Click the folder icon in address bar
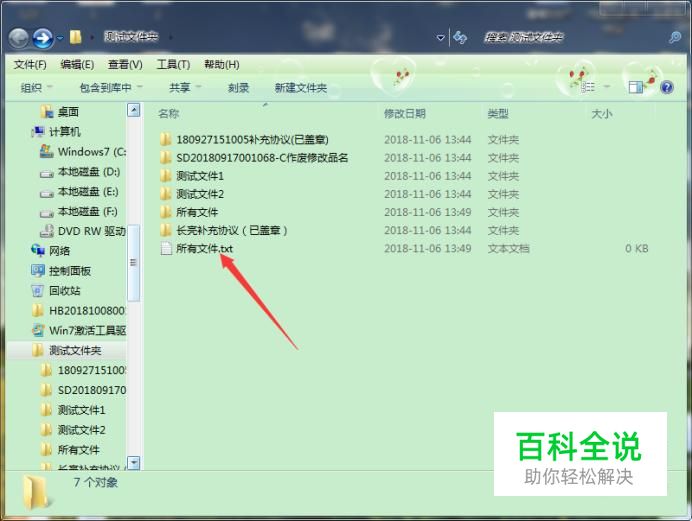Image resolution: width=692 pixels, height=521 pixels. (x=75, y=37)
